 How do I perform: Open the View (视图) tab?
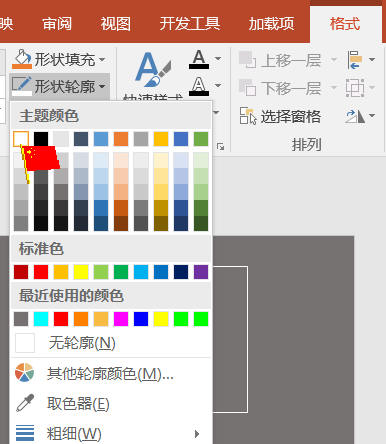coord(116,24)
